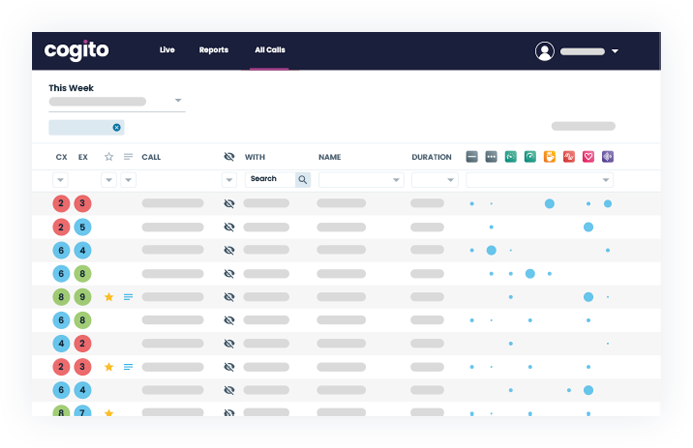
Task: Toggle the star on the CX 2 EX 3 call
Action: coord(109,367)
